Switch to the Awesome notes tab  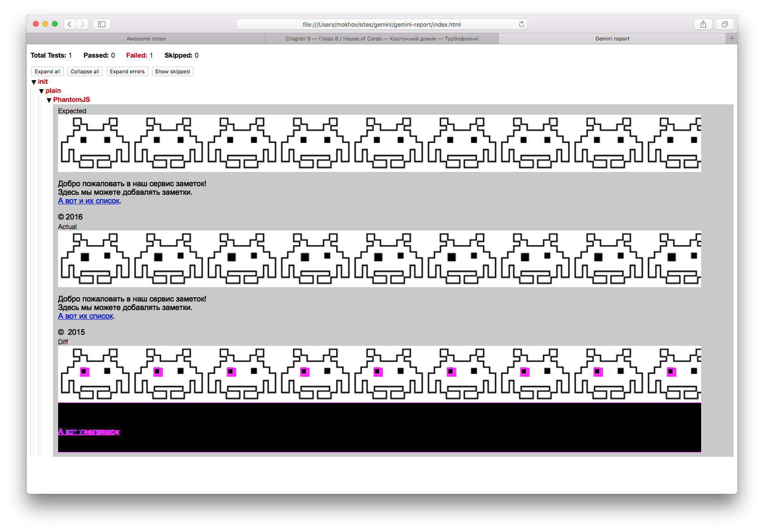146,39
